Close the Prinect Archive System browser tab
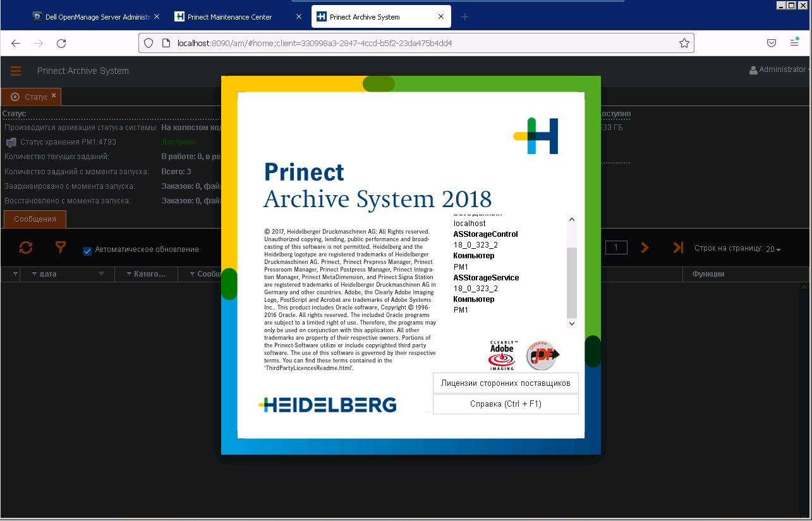Viewport: 812px width, 521px height. pos(441,17)
